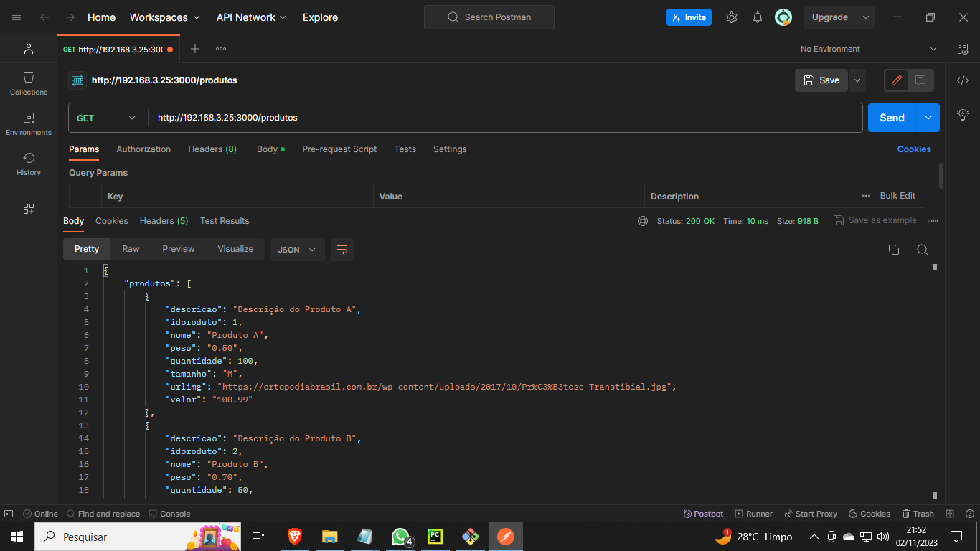
Task: Open the No Environment selector
Action: pos(864,48)
